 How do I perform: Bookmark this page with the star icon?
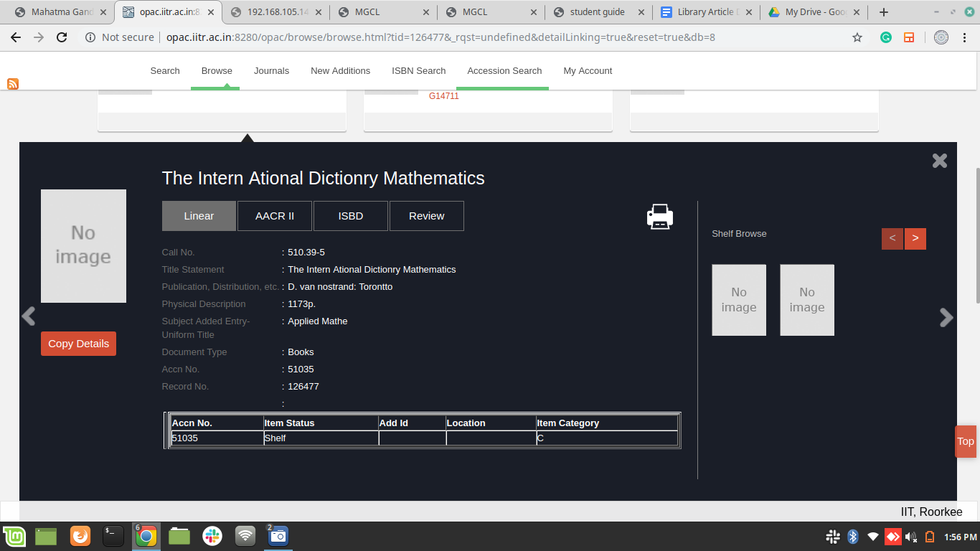point(857,37)
